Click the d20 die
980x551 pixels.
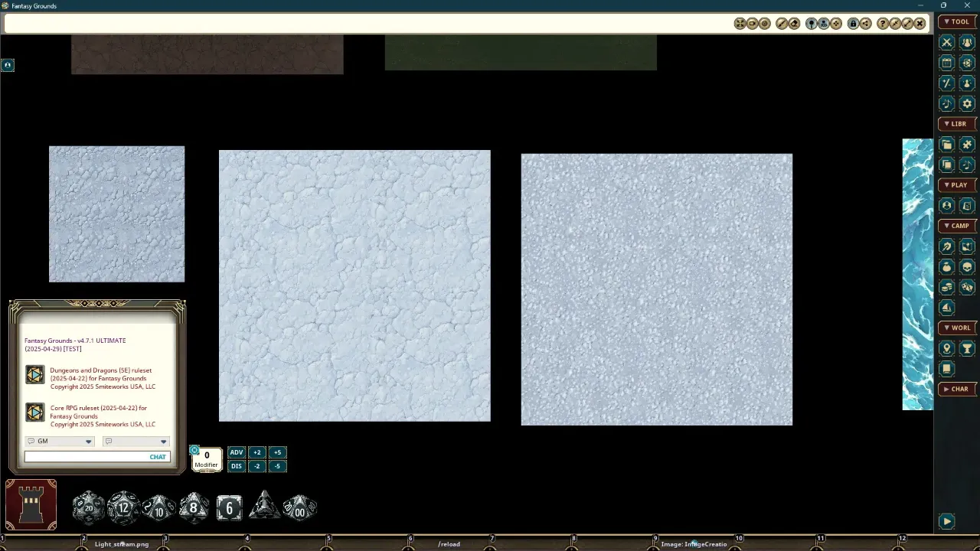click(88, 507)
